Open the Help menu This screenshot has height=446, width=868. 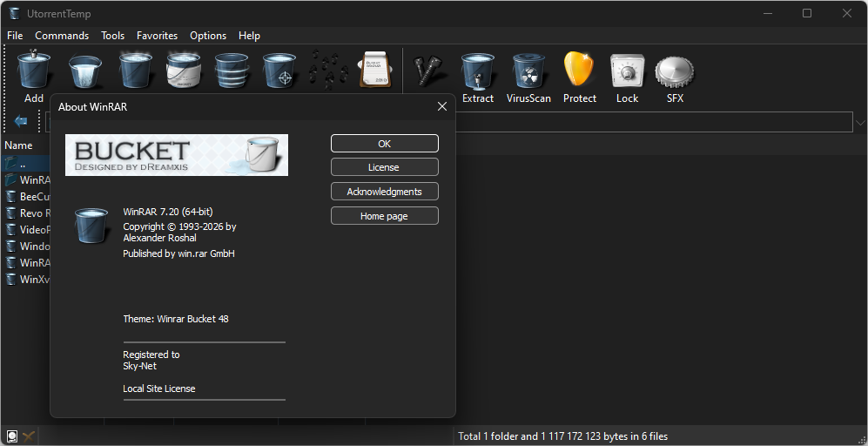click(x=249, y=36)
